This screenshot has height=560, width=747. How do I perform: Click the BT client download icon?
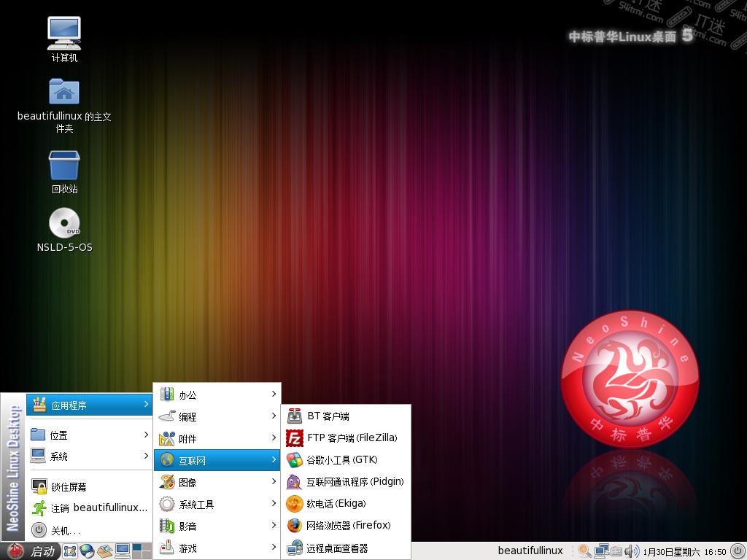tap(295, 416)
